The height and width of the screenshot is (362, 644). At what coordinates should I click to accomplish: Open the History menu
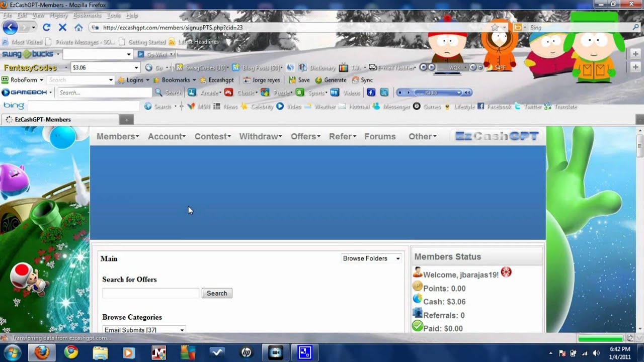(x=59, y=15)
